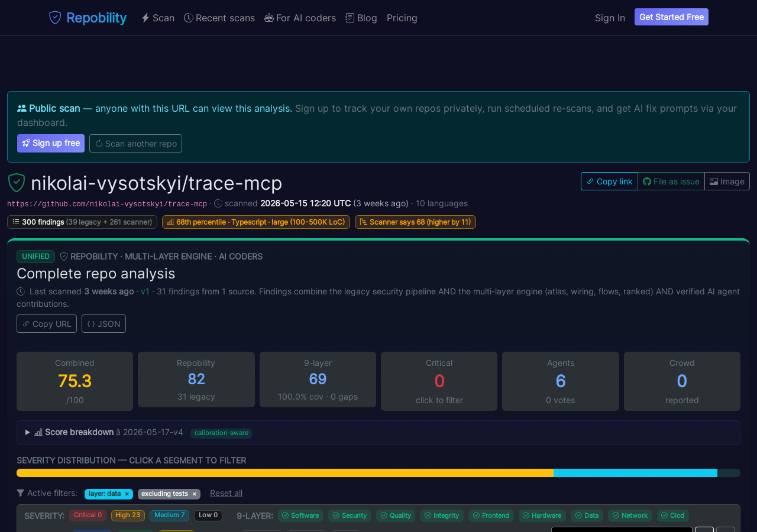This screenshot has width=757, height=532.
Task: Open the Scan page from the navbar
Action: 158,18
